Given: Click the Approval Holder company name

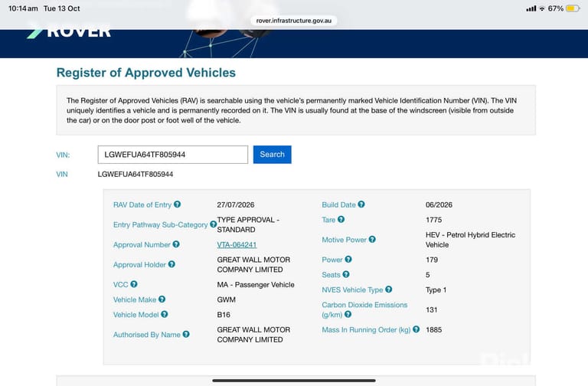Looking at the screenshot, I should coord(253,264).
